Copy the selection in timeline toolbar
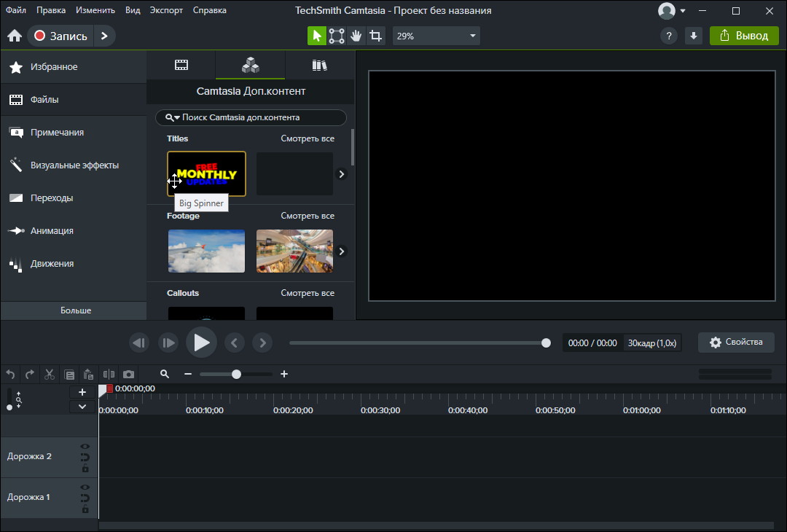This screenshot has height=532, width=787. [69, 375]
